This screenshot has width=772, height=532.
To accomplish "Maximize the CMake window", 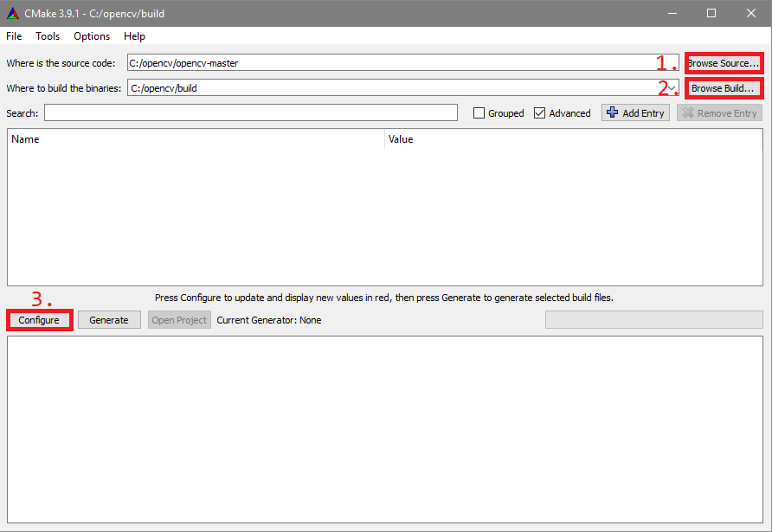I will click(711, 13).
